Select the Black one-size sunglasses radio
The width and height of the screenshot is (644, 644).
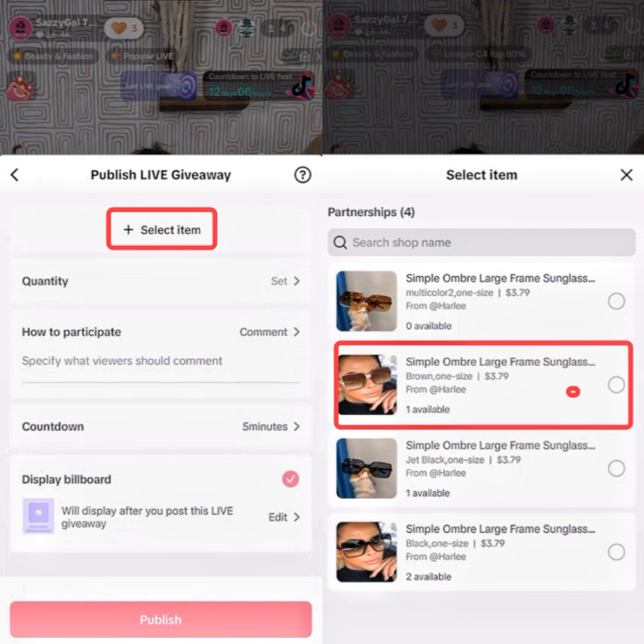[x=616, y=552]
